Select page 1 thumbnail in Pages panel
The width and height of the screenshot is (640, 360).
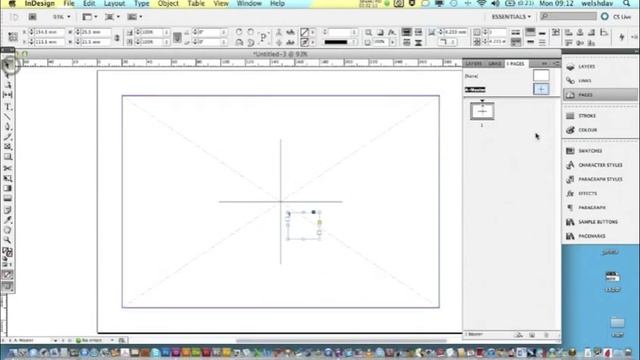click(x=482, y=111)
